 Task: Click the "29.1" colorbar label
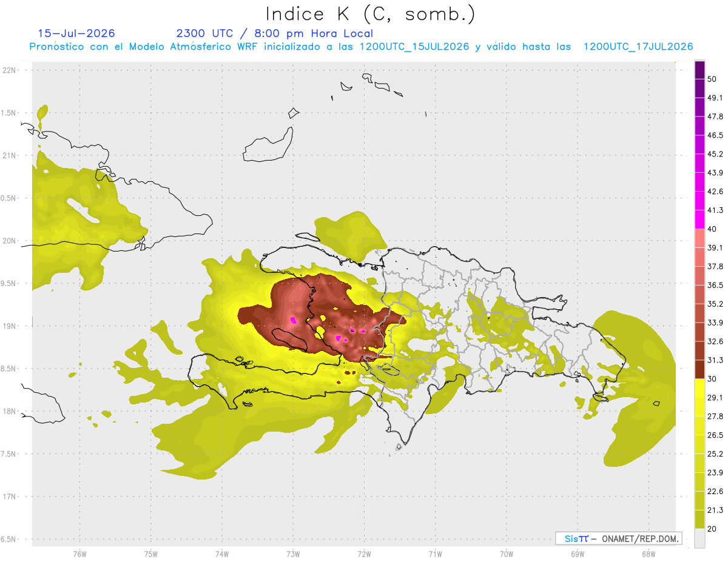(x=715, y=398)
